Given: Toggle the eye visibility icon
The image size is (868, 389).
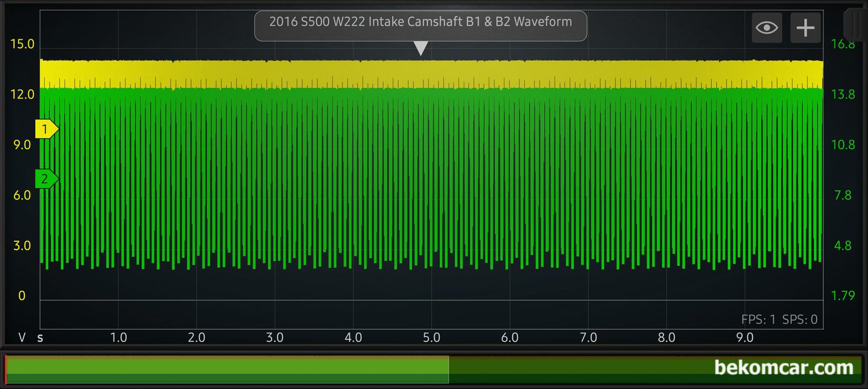Looking at the screenshot, I should [x=767, y=28].
